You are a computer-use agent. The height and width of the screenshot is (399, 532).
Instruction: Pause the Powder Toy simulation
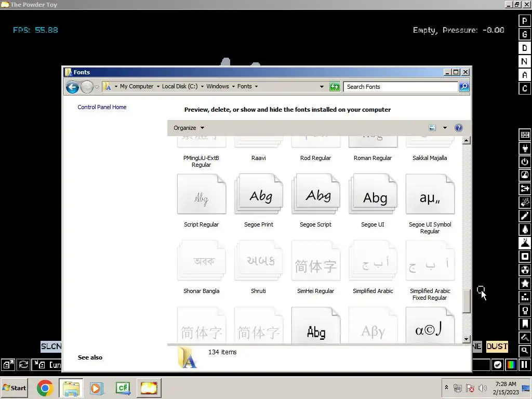tap(525, 365)
